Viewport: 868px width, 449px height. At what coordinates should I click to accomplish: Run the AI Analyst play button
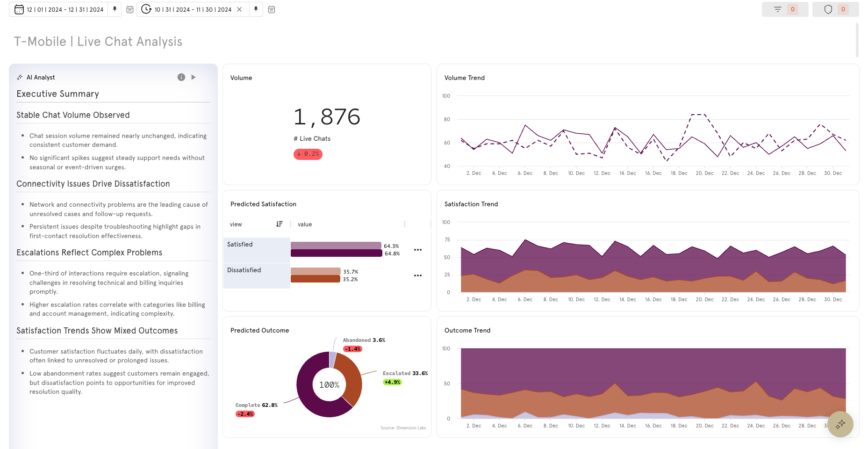click(194, 77)
